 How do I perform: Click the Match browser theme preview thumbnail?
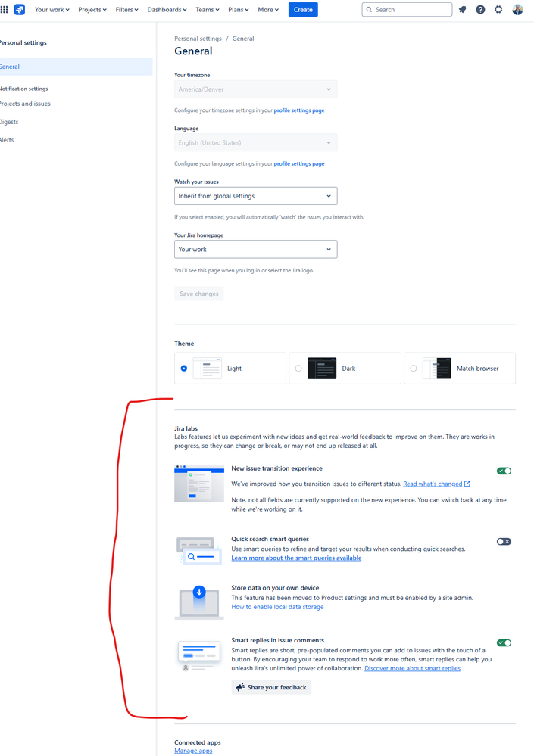pos(436,369)
